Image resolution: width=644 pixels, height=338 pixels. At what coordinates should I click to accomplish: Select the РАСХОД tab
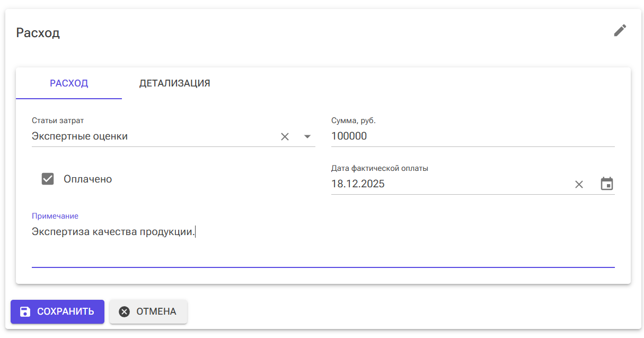click(68, 83)
